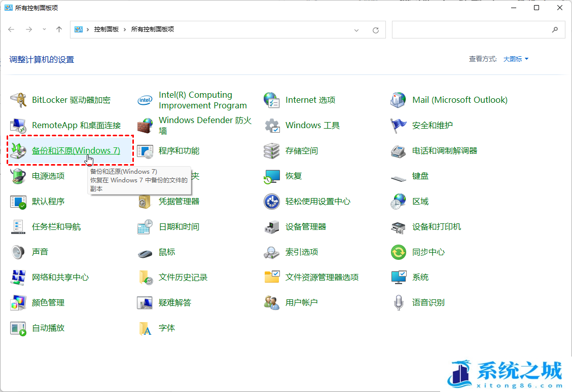Click the 字体 fonts folder icon

pyautogui.click(x=145, y=328)
